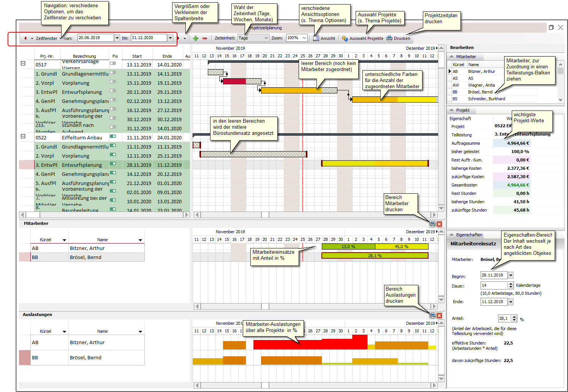Screen dimensions: 568x392
Task: Open the Zoom 100% dropdown
Action: [x=297, y=38]
